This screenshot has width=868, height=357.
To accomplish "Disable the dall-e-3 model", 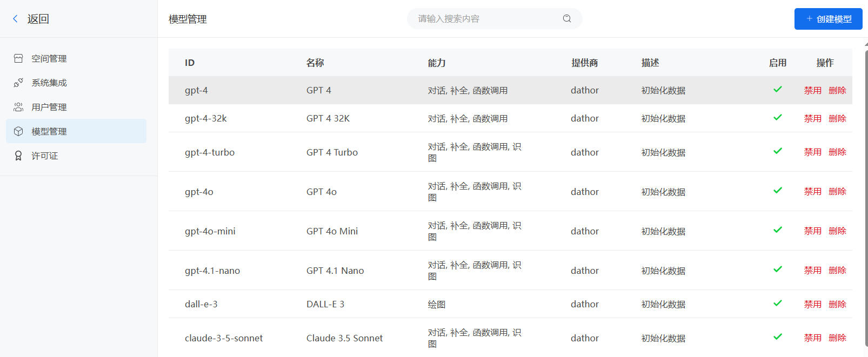I will pos(812,304).
